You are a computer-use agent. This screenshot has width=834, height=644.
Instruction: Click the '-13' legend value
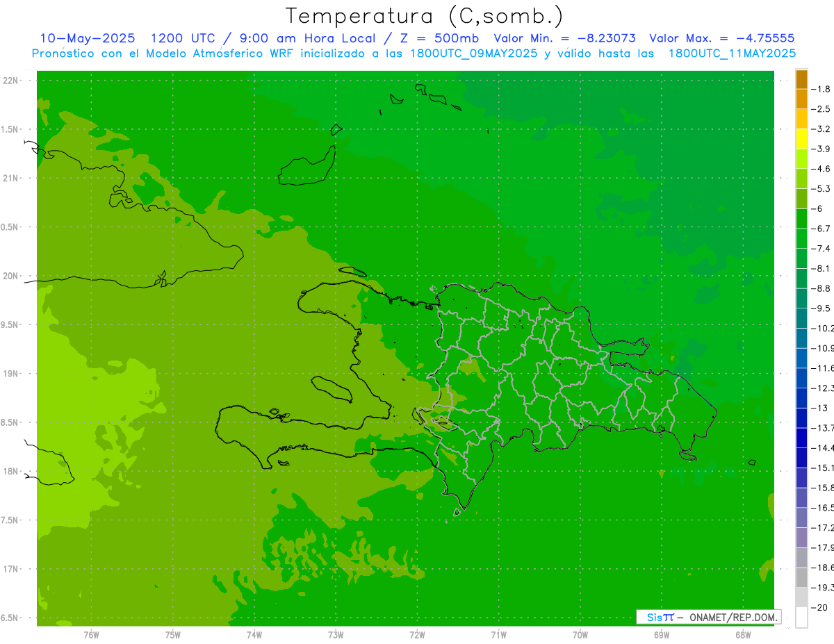tap(819, 408)
